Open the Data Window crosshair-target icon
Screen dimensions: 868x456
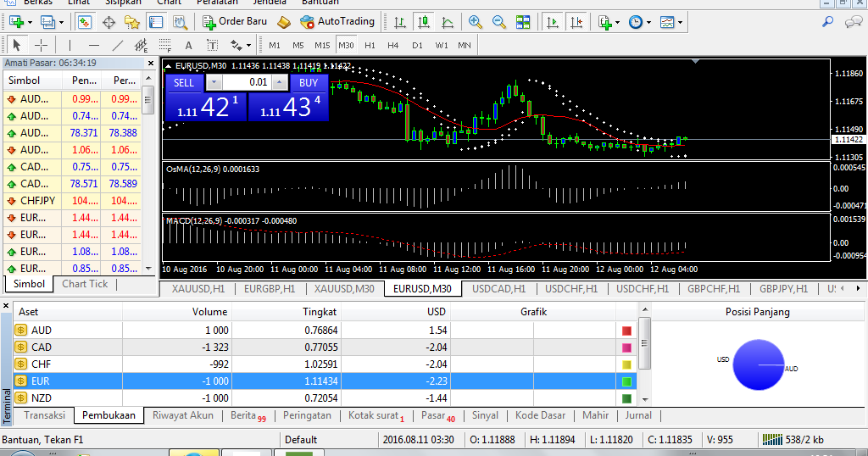pos(109,22)
